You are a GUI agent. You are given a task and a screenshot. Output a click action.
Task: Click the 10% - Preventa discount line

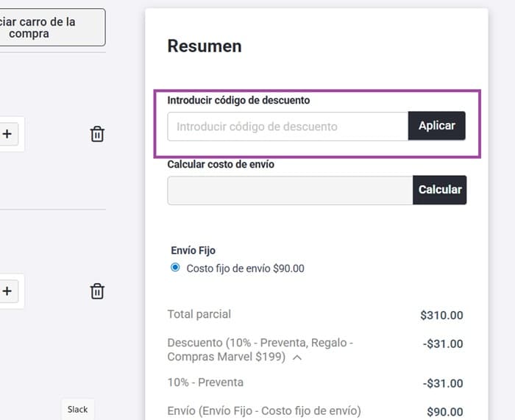click(x=205, y=382)
